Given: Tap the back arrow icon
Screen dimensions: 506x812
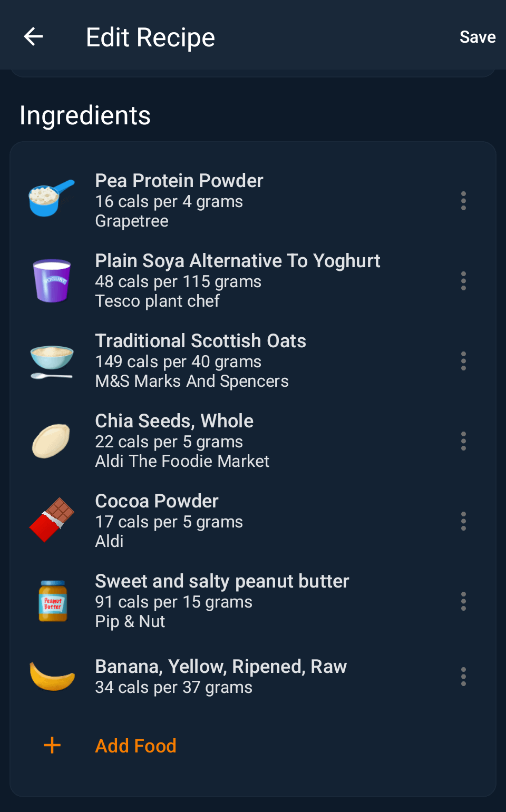Looking at the screenshot, I should pos(34,37).
